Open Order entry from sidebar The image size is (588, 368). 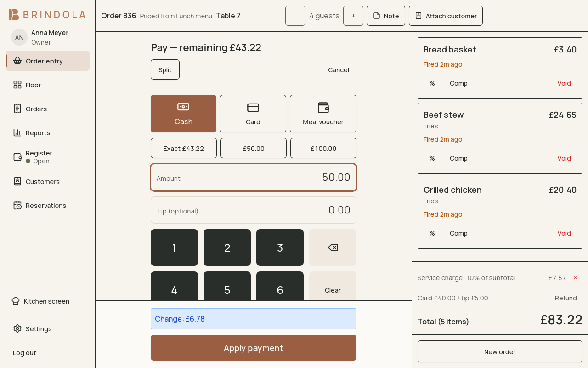47,61
